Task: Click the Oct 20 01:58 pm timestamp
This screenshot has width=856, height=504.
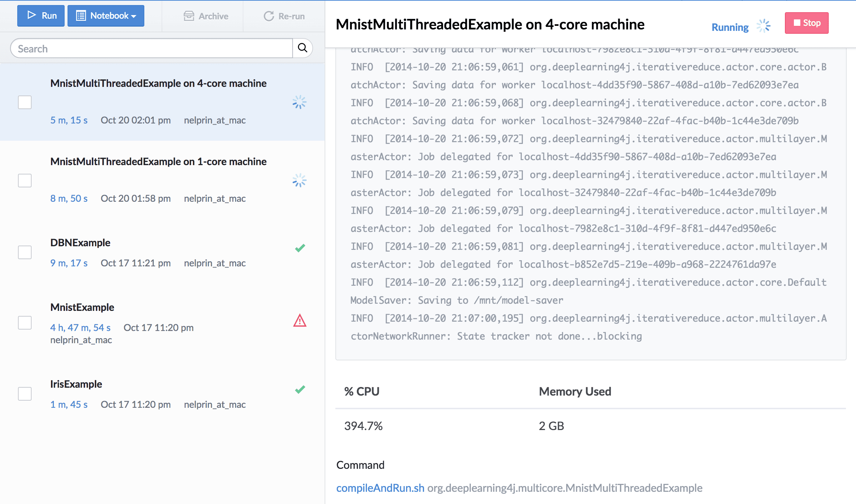Action: pyautogui.click(x=136, y=199)
